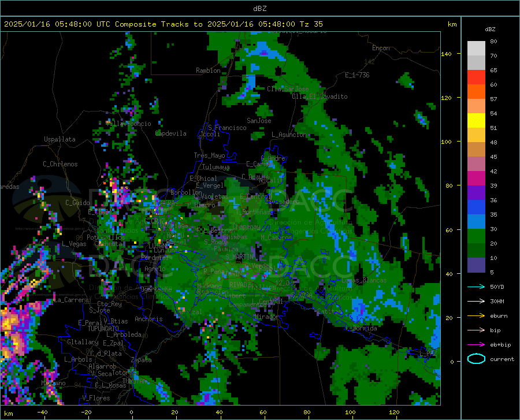The width and height of the screenshot is (520, 420).
Task: Click the orange eburn arrow legend icon
Action: pos(476,315)
